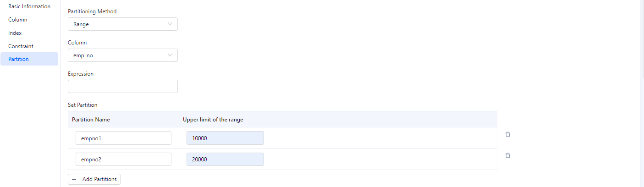Click the Add Partitions button
This screenshot has width=644, height=187.
[94, 179]
